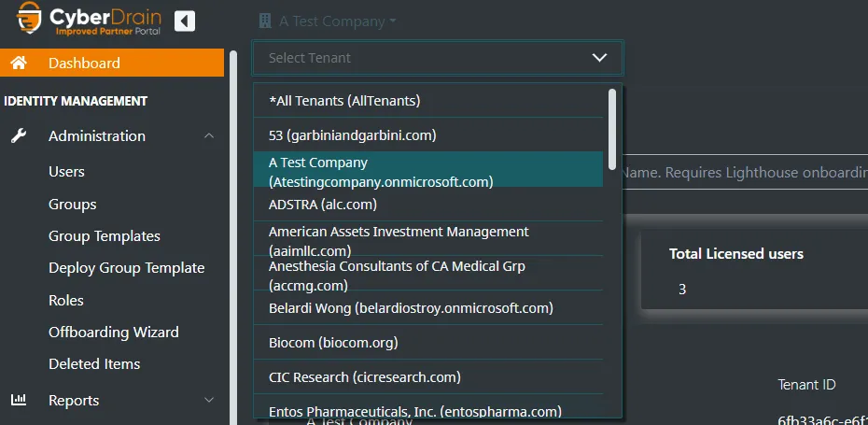Image resolution: width=868 pixels, height=425 pixels.
Task: Select tenant 53 (garbiniandgarbini.com)
Action: coord(427,135)
